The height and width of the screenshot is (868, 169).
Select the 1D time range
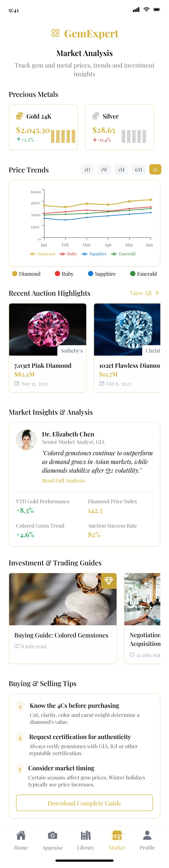coord(87,170)
